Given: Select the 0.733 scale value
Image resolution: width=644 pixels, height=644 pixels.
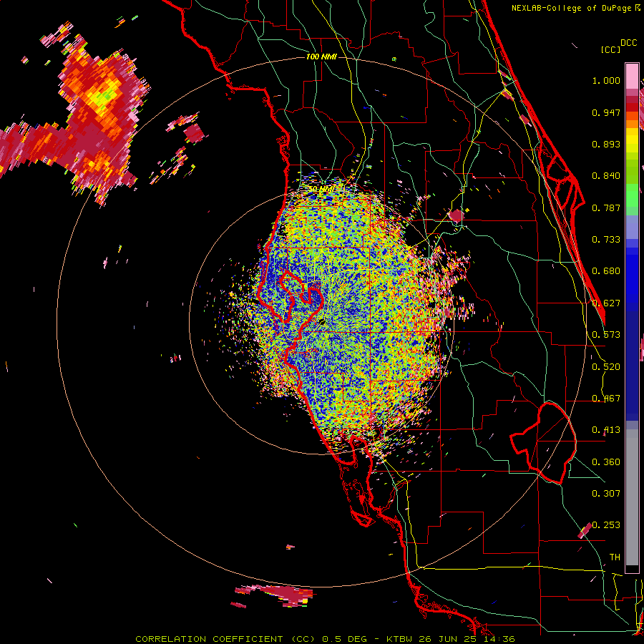Looking at the screenshot, I should click(606, 240).
